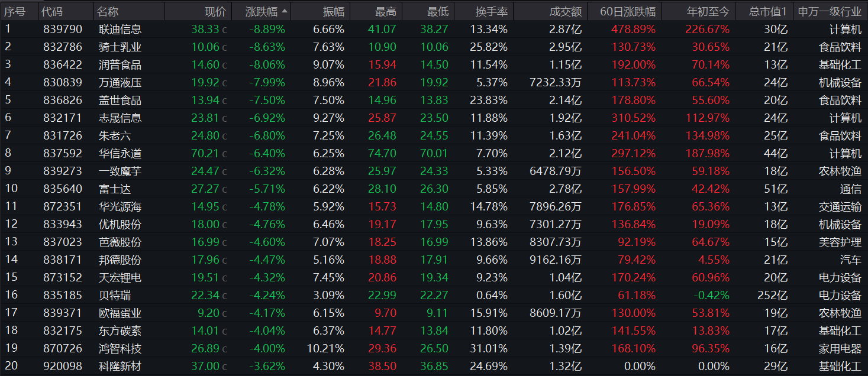The image size is (868, 376).
Task: Click the 74.70 high price of 华信永道
Action: (x=382, y=153)
